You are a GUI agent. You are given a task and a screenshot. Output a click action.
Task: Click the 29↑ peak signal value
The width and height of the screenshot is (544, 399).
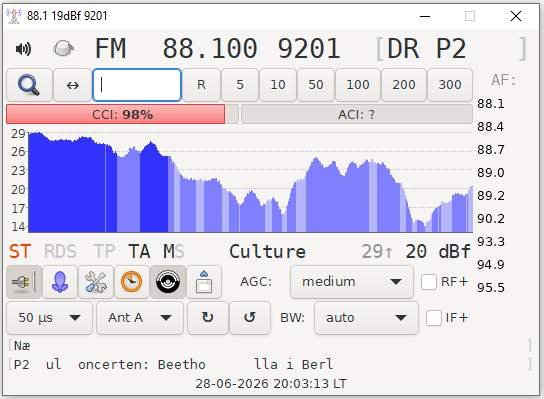point(377,252)
